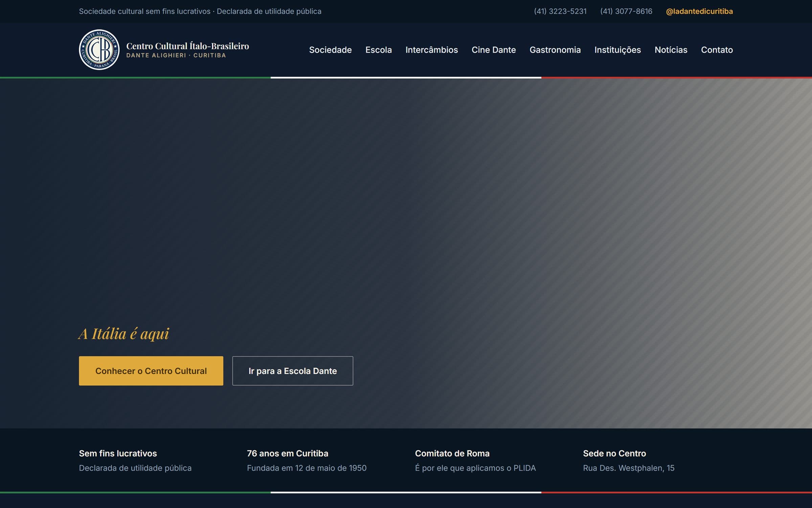Click Sede no Centro address block

point(629,461)
